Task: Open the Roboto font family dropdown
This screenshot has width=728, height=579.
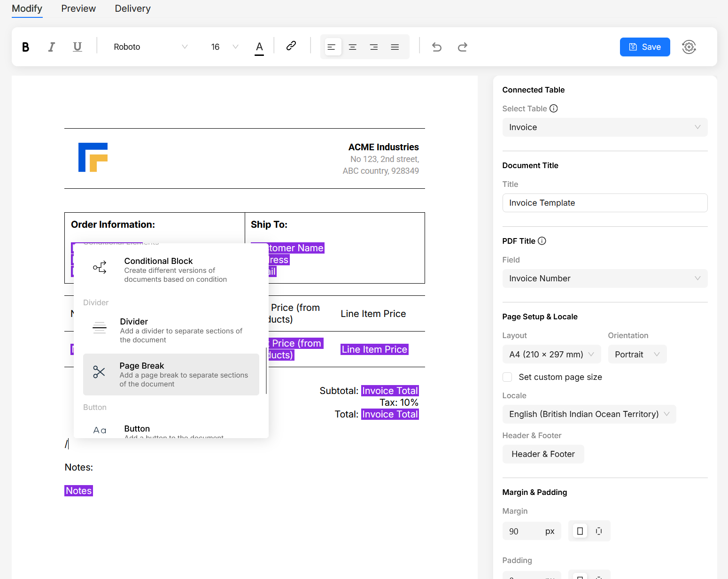Action: coord(150,47)
